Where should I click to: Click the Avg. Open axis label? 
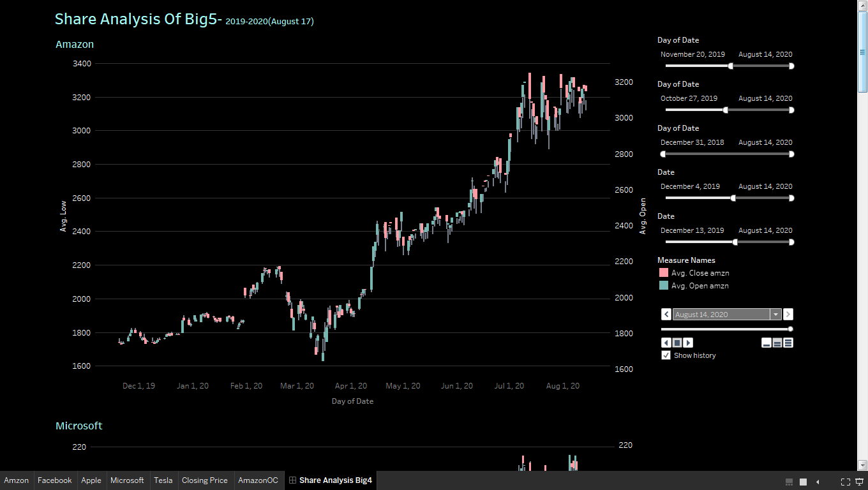click(x=643, y=216)
